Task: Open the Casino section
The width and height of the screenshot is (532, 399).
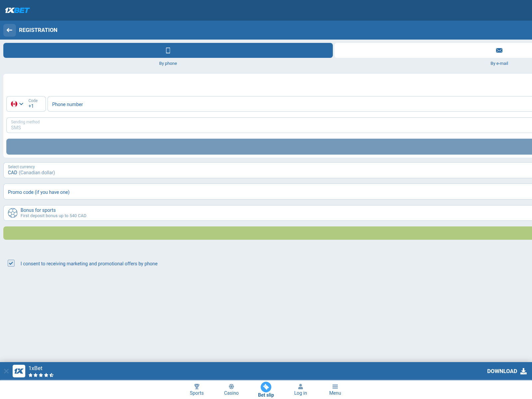Action: click(231, 389)
